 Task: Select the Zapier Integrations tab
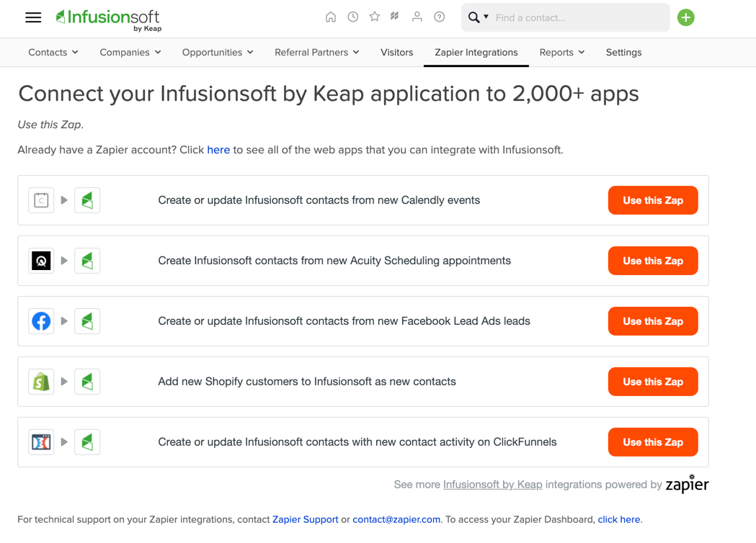click(476, 52)
